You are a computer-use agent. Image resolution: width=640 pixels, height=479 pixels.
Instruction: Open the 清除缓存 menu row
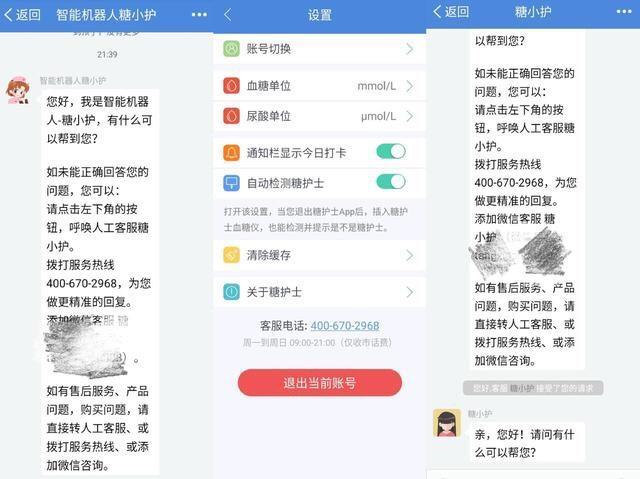(x=319, y=255)
